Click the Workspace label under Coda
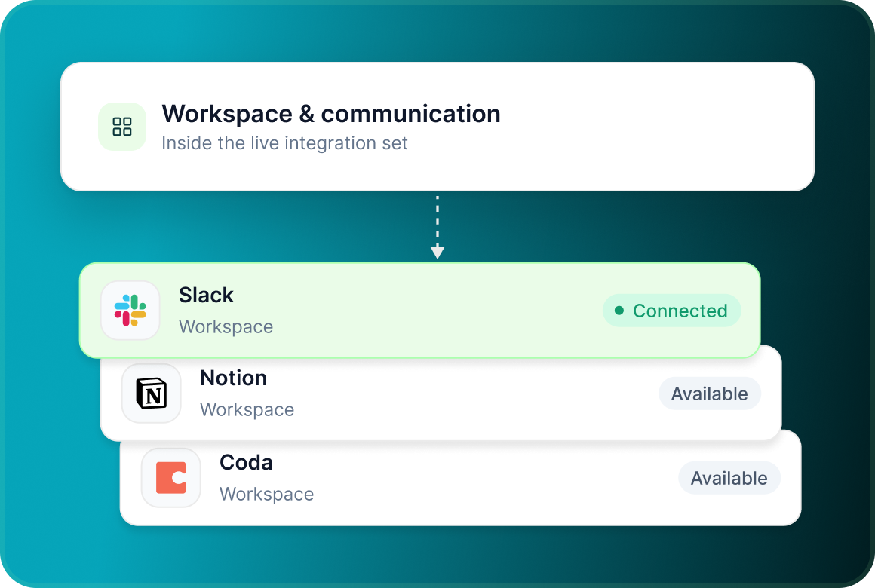 (x=267, y=495)
